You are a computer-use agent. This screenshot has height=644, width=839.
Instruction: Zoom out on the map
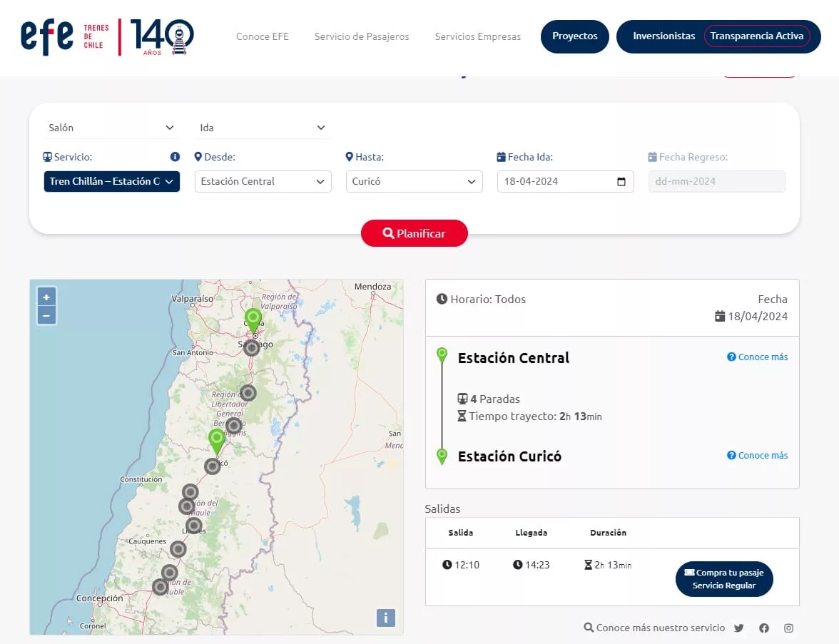click(x=46, y=315)
